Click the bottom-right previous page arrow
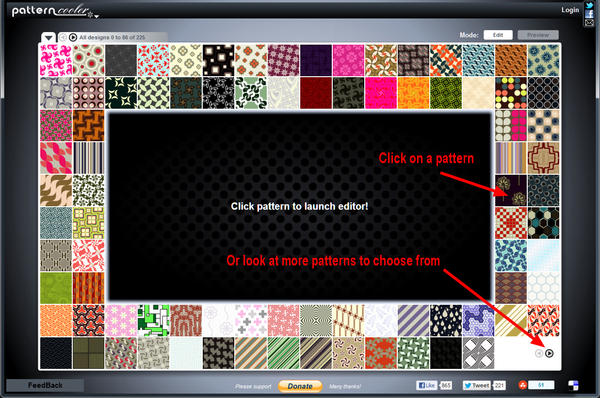The width and height of the screenshot is (600, 398). (x=538, y=353)
